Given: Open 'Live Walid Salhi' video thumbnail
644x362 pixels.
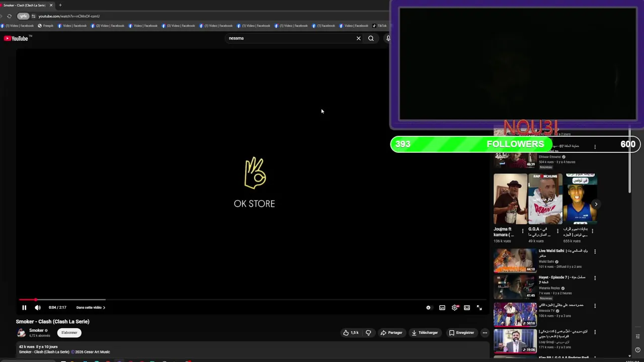Looking at the screenshot, I should click(515, 260).
